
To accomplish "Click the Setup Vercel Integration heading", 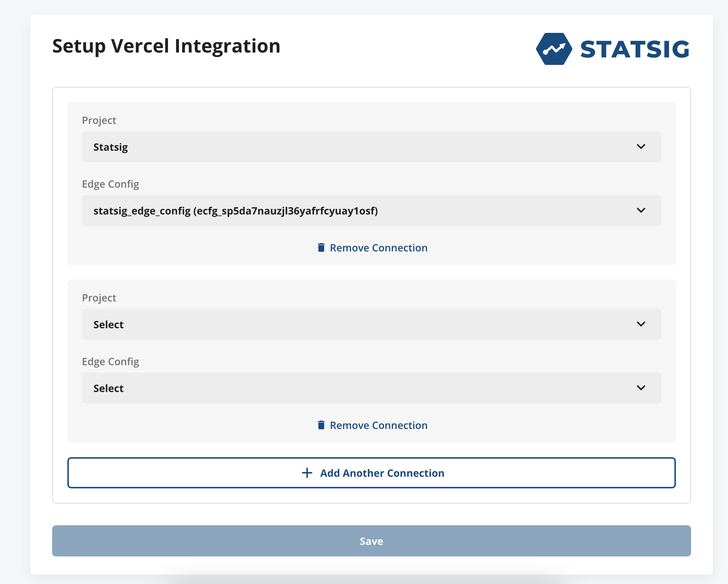I will coord(166,46).
